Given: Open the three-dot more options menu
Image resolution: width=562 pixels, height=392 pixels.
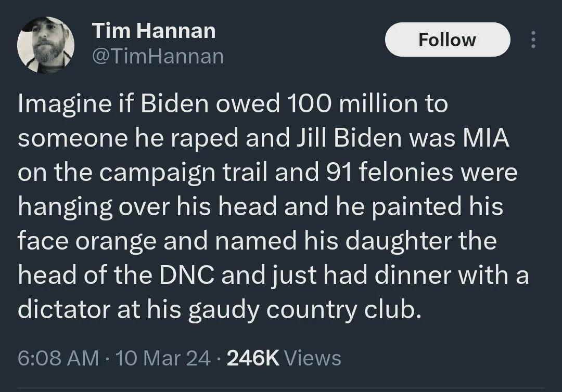Looking at the screenshot, I should pyautogui.click(x=533, y=40).
